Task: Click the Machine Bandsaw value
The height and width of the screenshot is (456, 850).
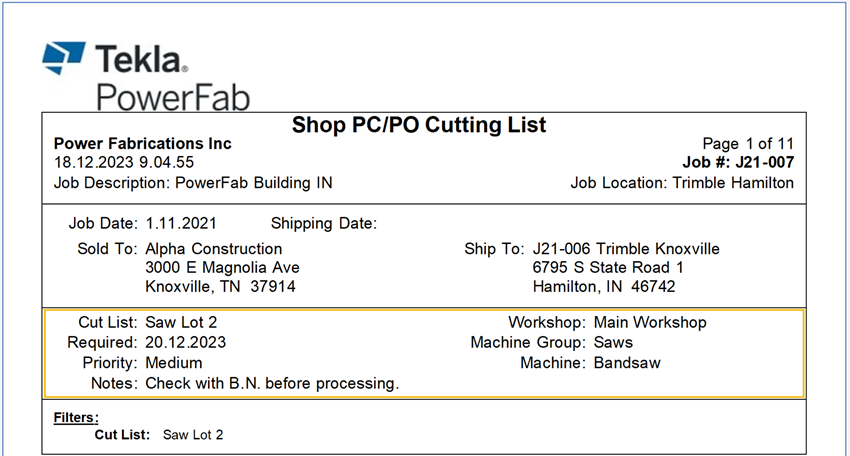Action: point(627,363)
